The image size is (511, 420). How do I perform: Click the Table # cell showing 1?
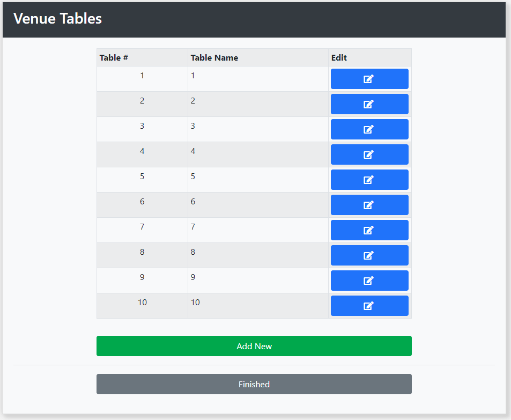pos(143,79)
